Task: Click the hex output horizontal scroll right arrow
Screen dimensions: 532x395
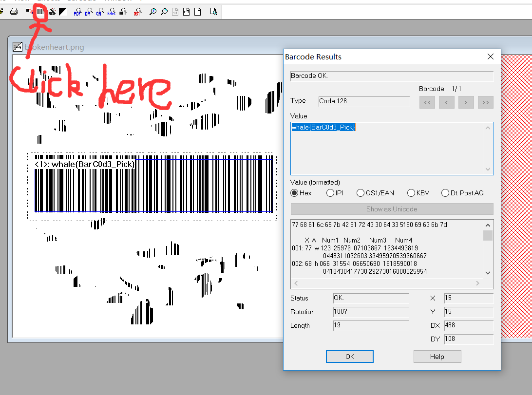Action: coord(478,283)
